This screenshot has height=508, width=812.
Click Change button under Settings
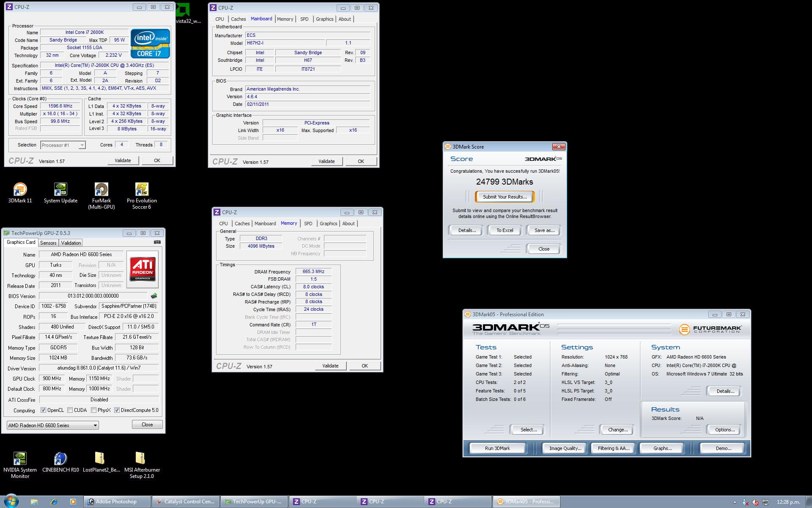[x=618, y=430]
